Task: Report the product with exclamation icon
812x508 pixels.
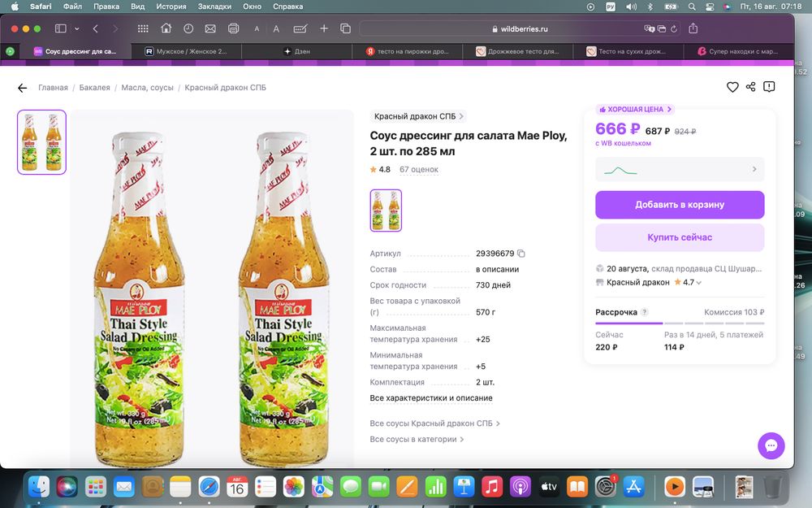Action: coord(769,87)
